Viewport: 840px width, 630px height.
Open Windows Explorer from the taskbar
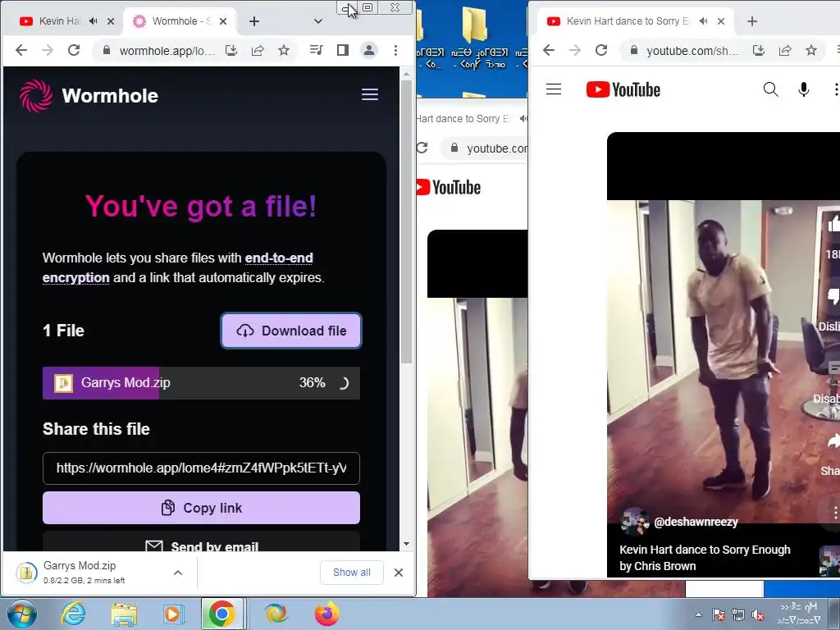[124, 614]
